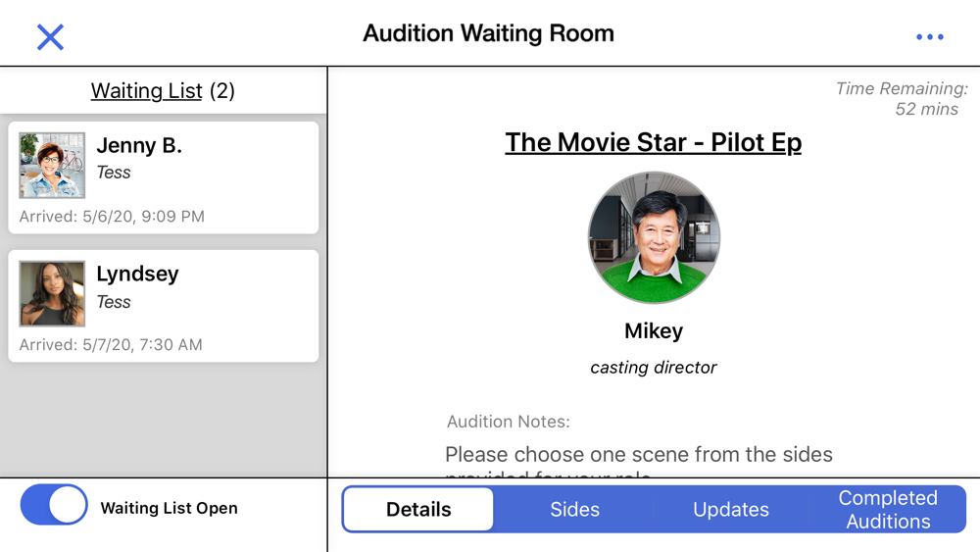Open the Updates tab

731,510
